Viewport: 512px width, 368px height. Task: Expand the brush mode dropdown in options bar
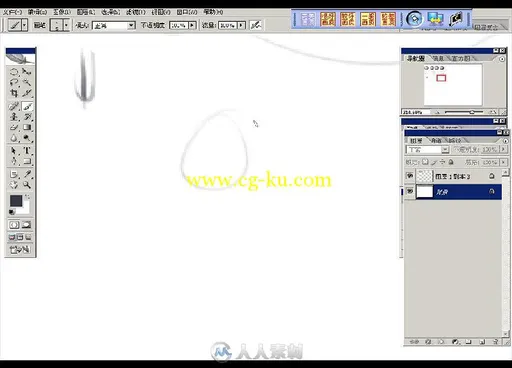[113, 25]
